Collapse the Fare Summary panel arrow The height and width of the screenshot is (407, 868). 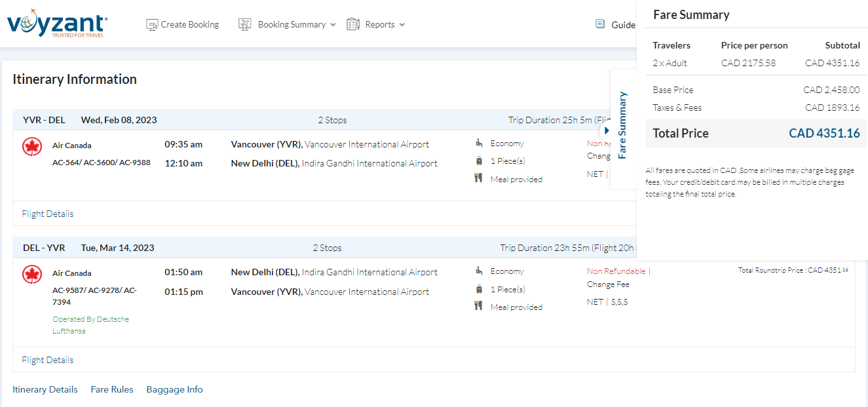tap(607, 130)
